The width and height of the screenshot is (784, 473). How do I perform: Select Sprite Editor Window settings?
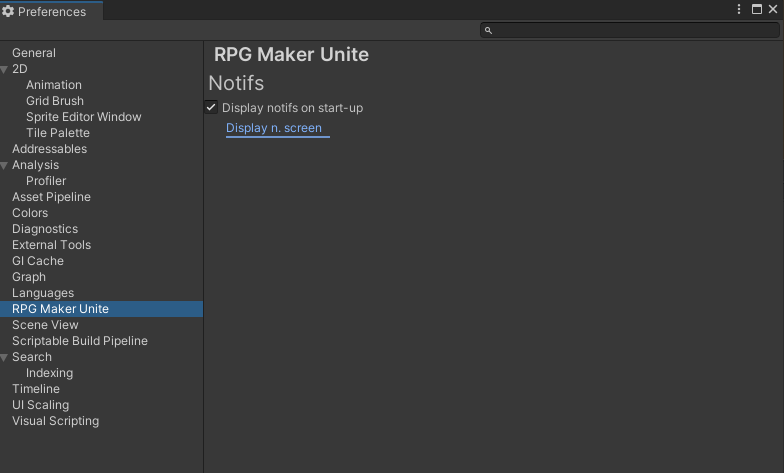[84, 116]
